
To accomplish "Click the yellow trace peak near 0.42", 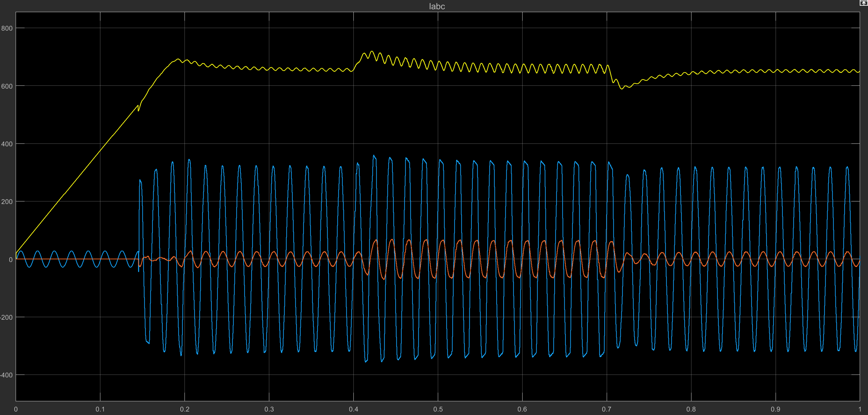I will 372,51.
